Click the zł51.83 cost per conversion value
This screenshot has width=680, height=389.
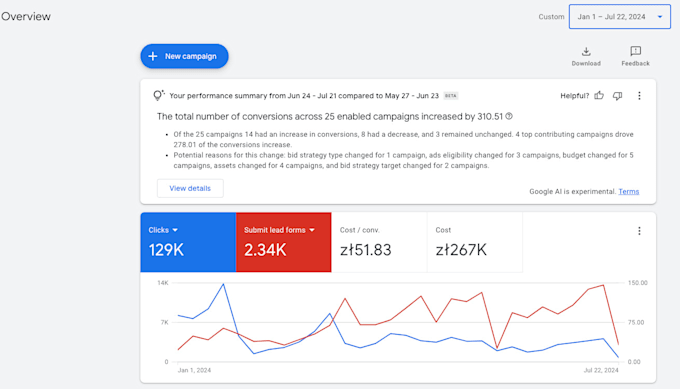point(366,250)
